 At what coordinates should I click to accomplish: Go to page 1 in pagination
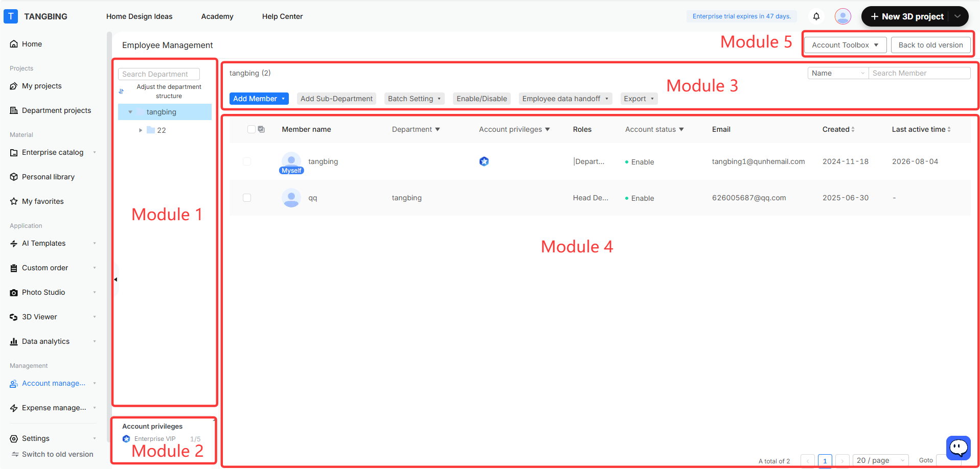pyautogui.click(x=825, y=460)
